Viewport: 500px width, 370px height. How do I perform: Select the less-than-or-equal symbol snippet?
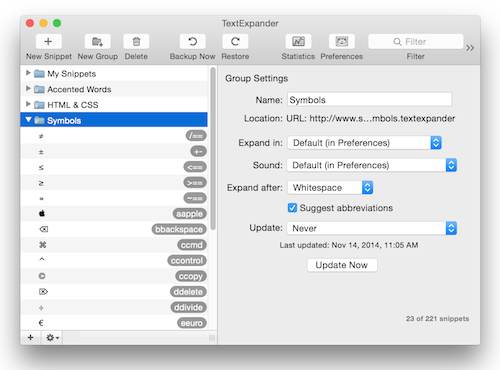point(41,167)
